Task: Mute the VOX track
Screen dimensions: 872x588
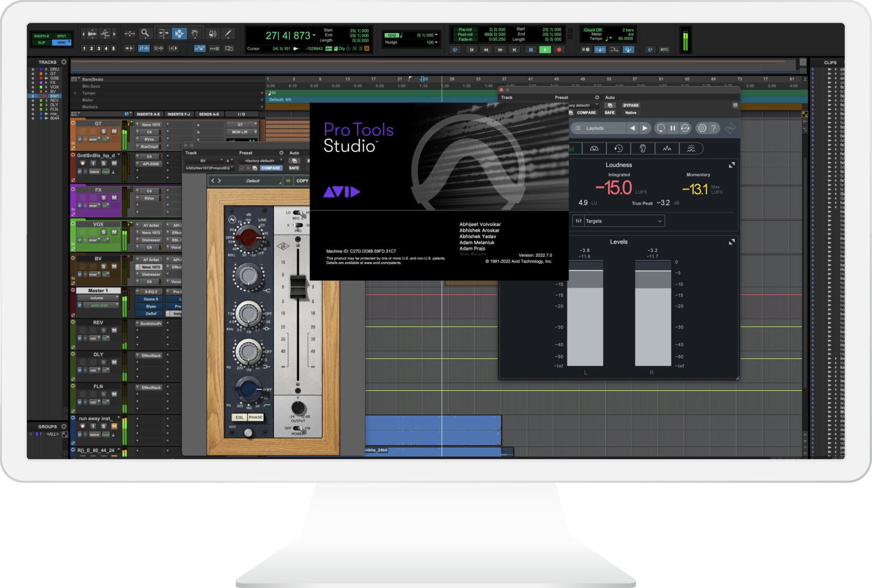Action: 114,232
